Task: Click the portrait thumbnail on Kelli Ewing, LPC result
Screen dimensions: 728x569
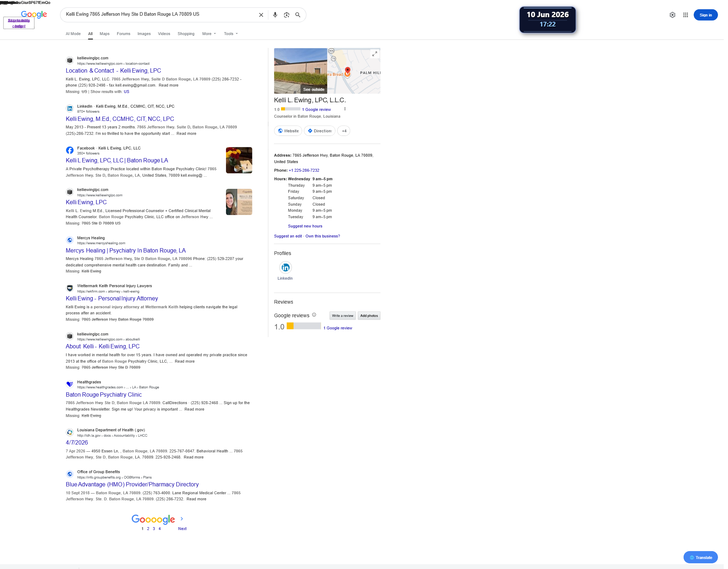Action: coord(239,202)
